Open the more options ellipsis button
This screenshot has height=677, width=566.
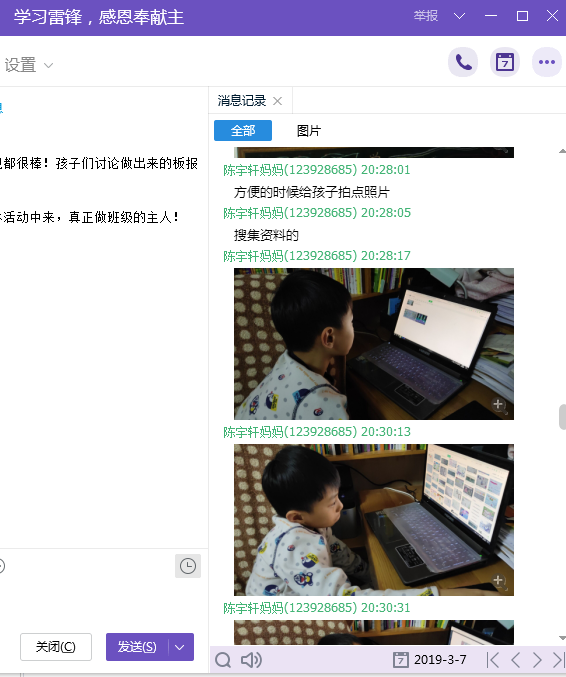[547, 62]
